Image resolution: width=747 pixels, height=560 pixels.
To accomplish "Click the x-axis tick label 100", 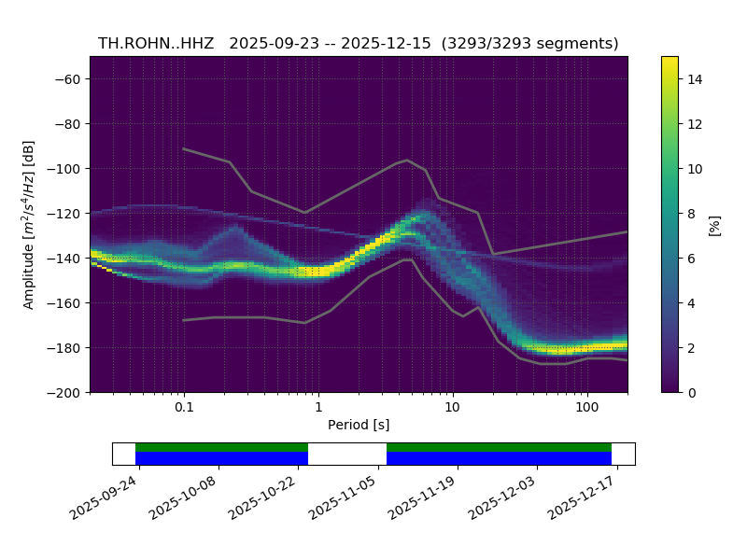I will pyautogui.click(x=586, y=408).
